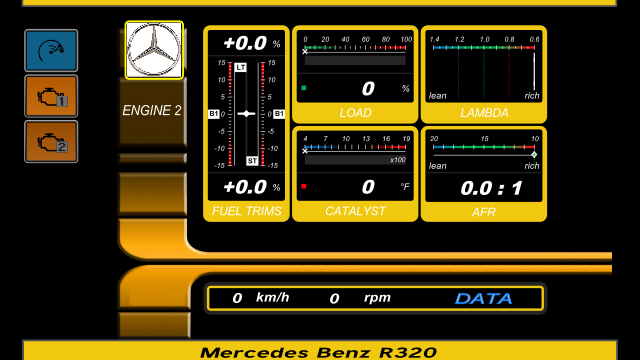Click the LT long-term trim label
Screen dimensions: 640x360
[x=240, y=67]
